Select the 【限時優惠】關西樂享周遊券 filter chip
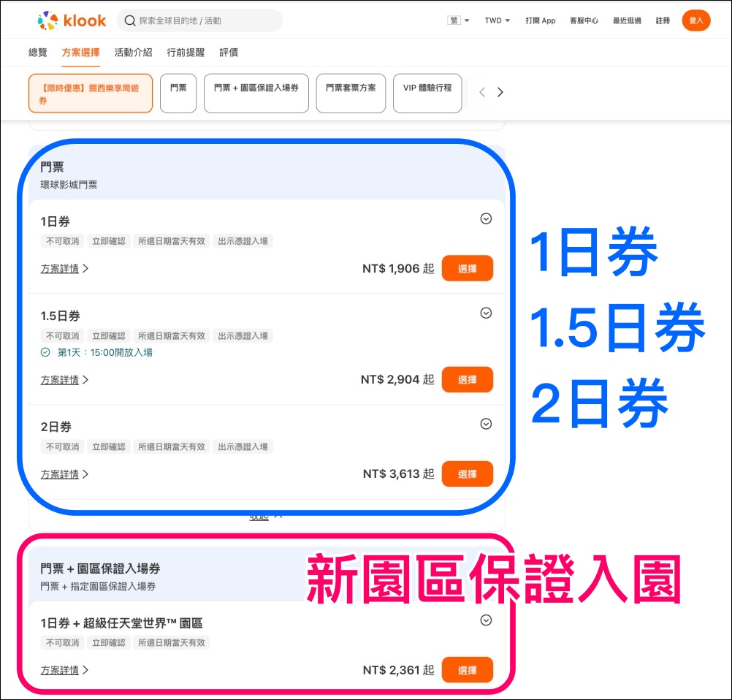732x700 pixels. click(x=91, y=94)
